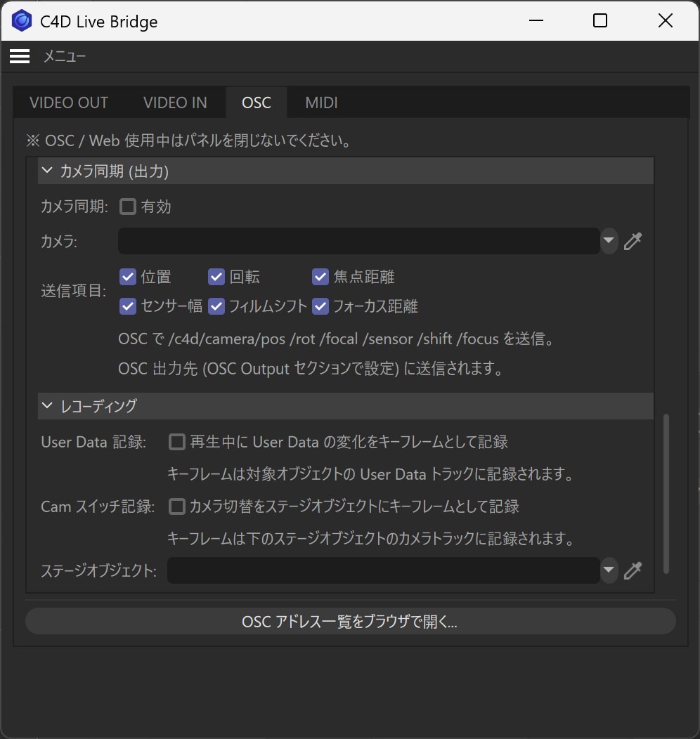The height and width of the screenshot is (739, 700).
Task: Toggle the フィルムシフト checkbox
Action: pyautogui.click(x=216, y=306)
